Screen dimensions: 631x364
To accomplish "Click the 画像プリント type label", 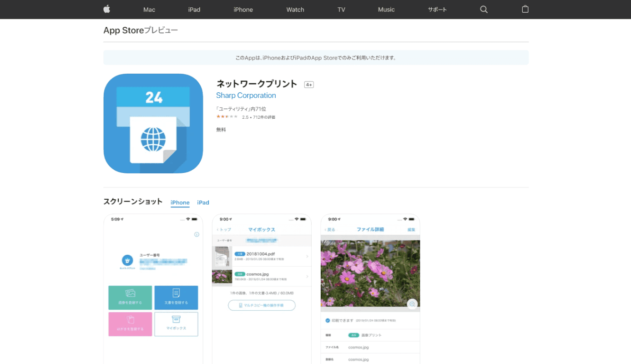I will click(372, 335).
